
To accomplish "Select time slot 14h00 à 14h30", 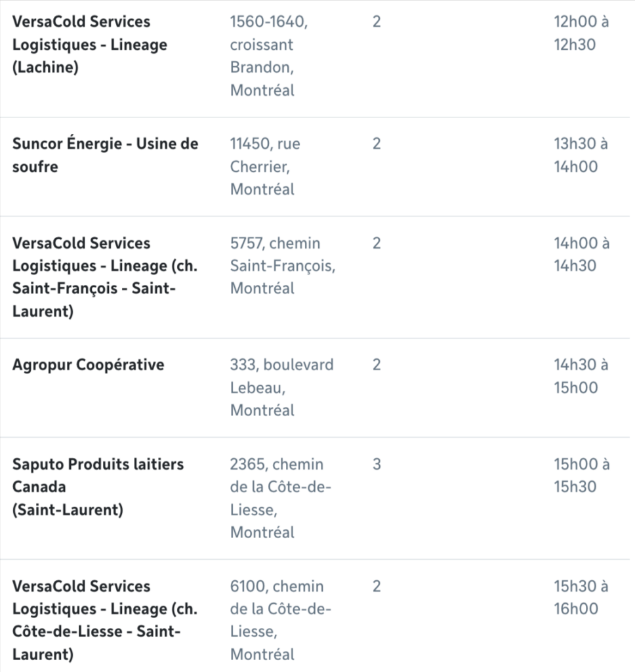I will pos(581,254).
